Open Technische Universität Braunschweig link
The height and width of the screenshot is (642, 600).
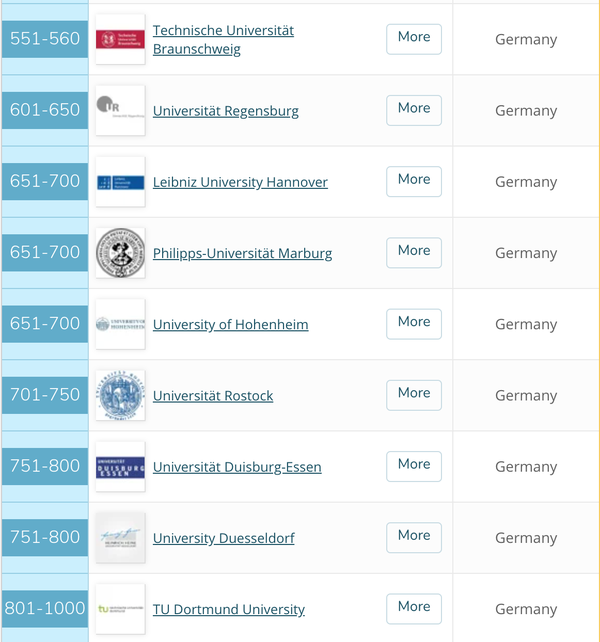(x=223, y=39)
